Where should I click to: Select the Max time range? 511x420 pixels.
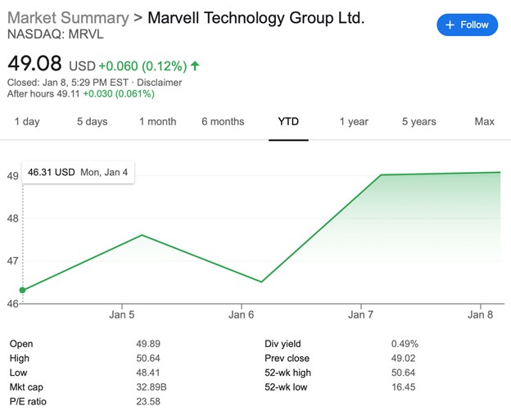tap(484, 121)
